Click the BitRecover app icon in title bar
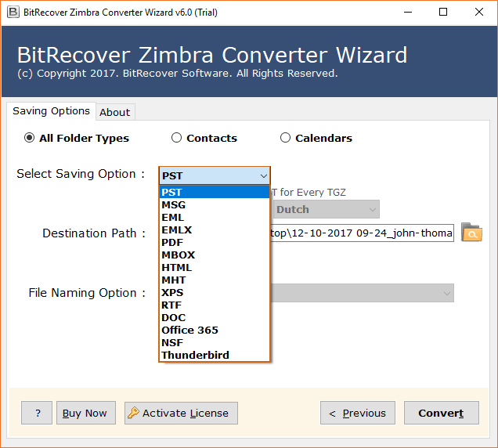498x448 pixels. (x=13, y=13)
